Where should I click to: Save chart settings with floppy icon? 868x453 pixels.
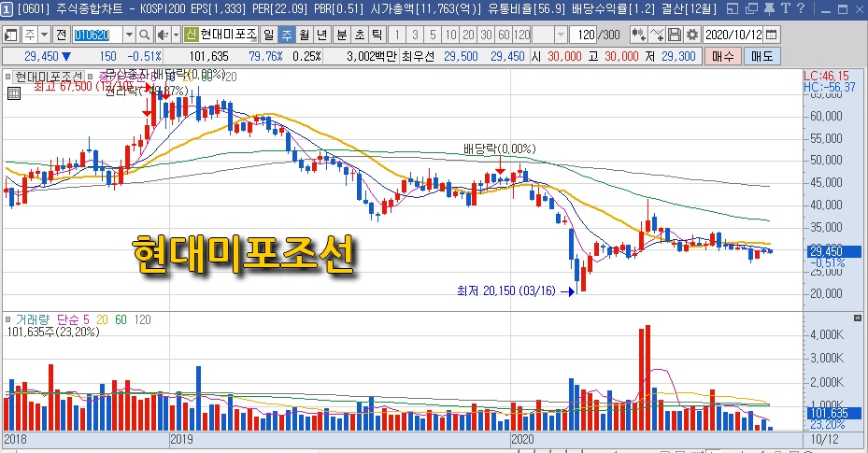[x=675, y=35]
